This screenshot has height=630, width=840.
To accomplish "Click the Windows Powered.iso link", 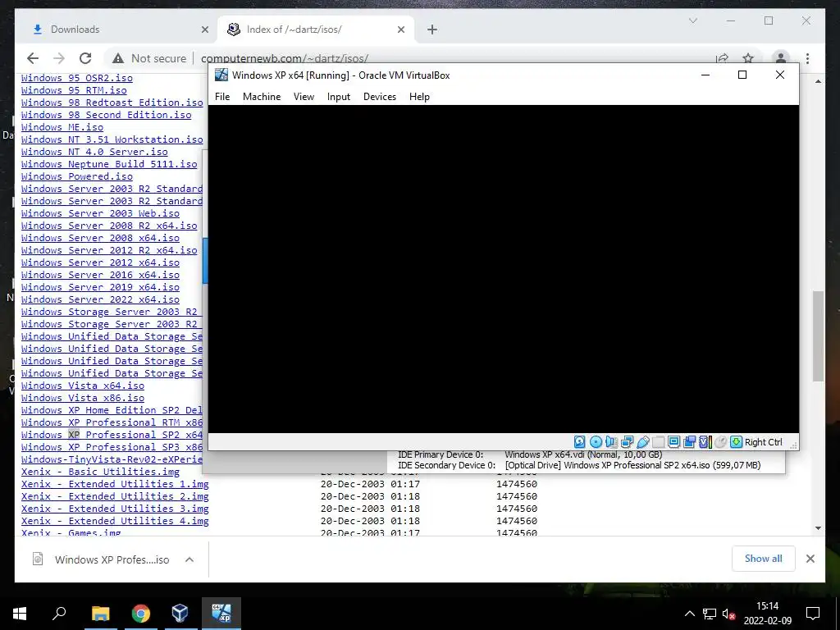I will 76,176.
